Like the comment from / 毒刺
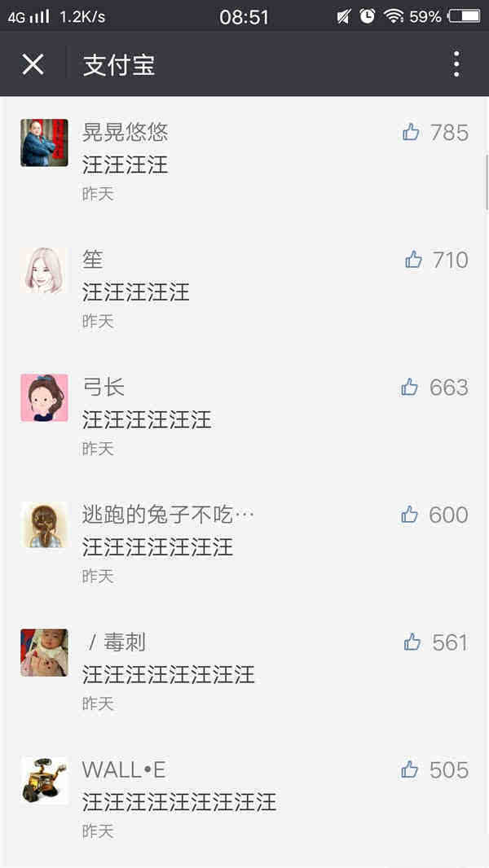This screenshot has width=489, height=868. [x=412, y=642]
